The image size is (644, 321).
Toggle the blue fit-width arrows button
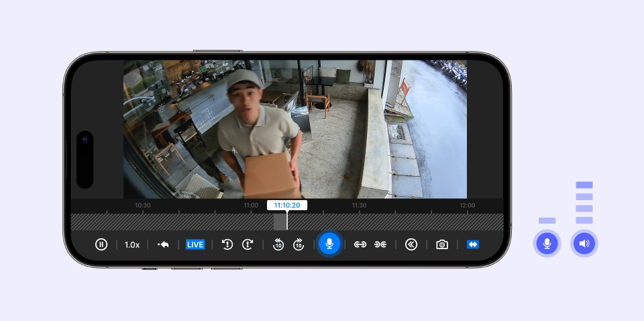pyautogui.click(x=473, y=244)
